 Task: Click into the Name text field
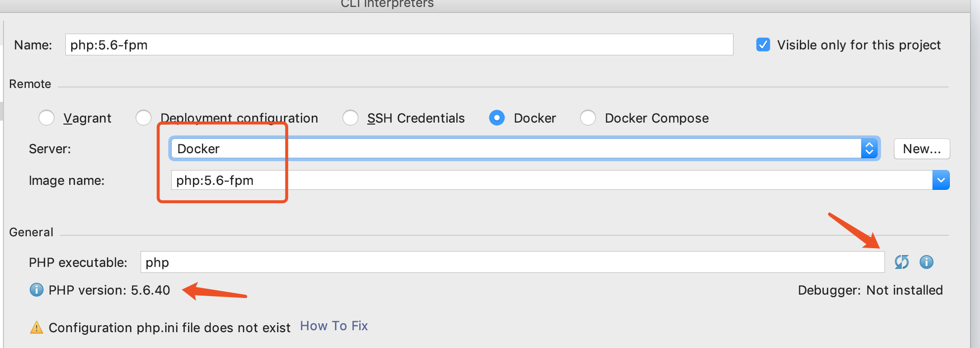point(398,44)
